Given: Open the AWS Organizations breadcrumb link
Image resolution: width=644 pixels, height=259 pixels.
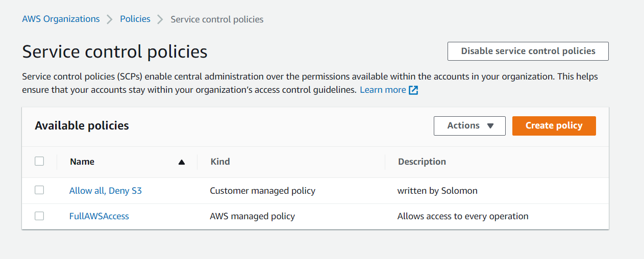Looking at the screenshot, I should 61,19.
